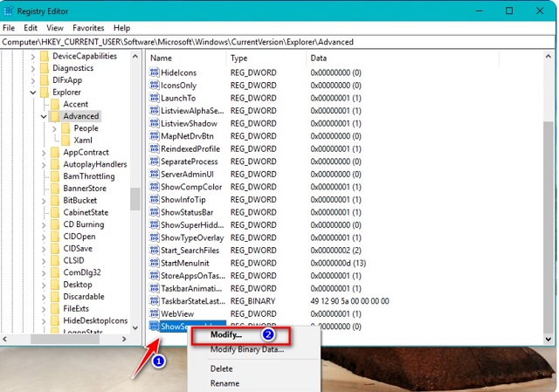The height and width of the screenshot is (392, 559).
Task: Click the ShowTypeOverlay value icon
Action: pyautogui.click(x=154, y=237)
